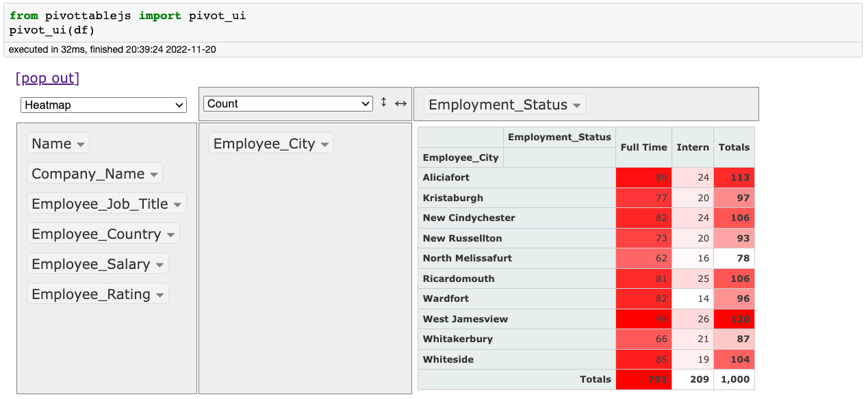Click the grand total cell showing 1,000

pos(734,379)
